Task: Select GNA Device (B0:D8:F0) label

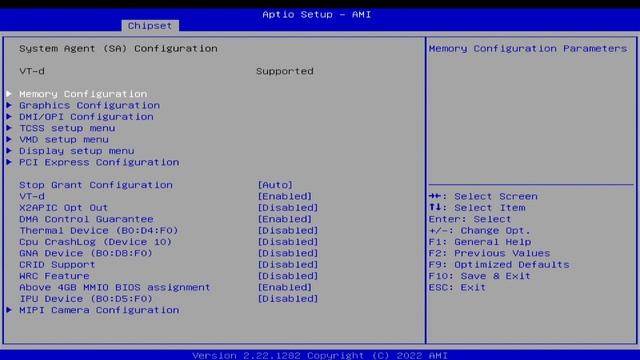Action: 86,253
